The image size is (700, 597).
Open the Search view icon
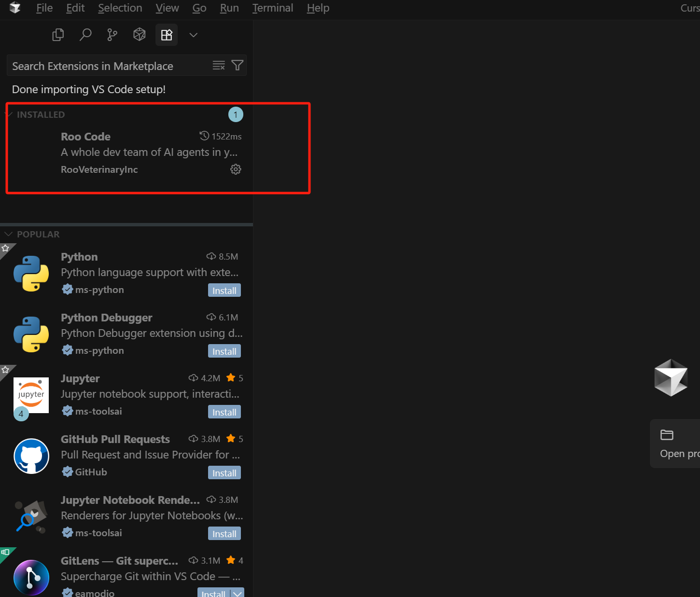coord(85,35)
